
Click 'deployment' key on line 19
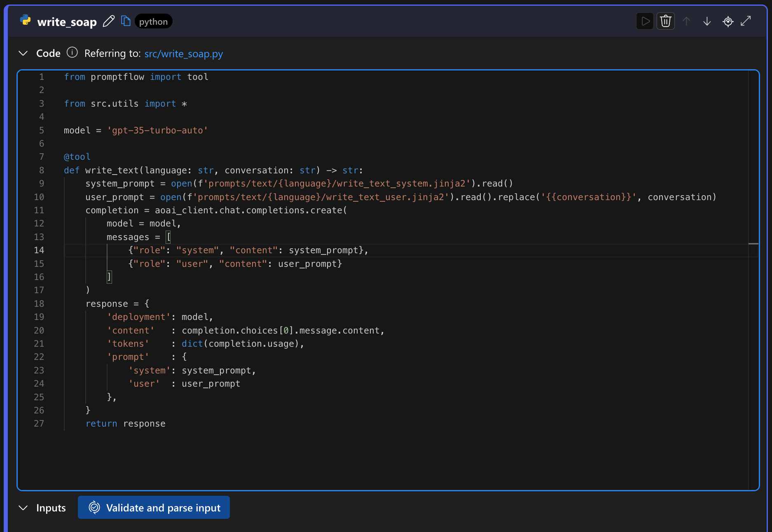pos(139,317)
